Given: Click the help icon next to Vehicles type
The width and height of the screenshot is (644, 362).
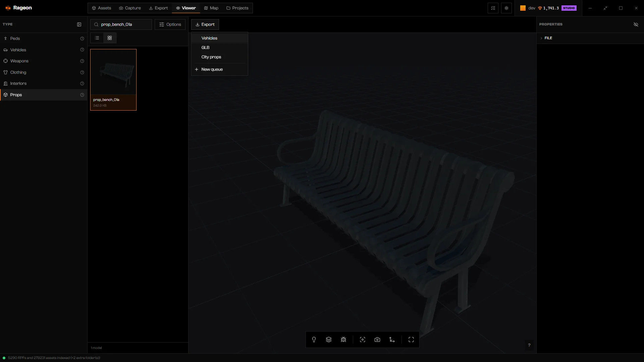Looking at the screenshot, I should pos(82,50).
